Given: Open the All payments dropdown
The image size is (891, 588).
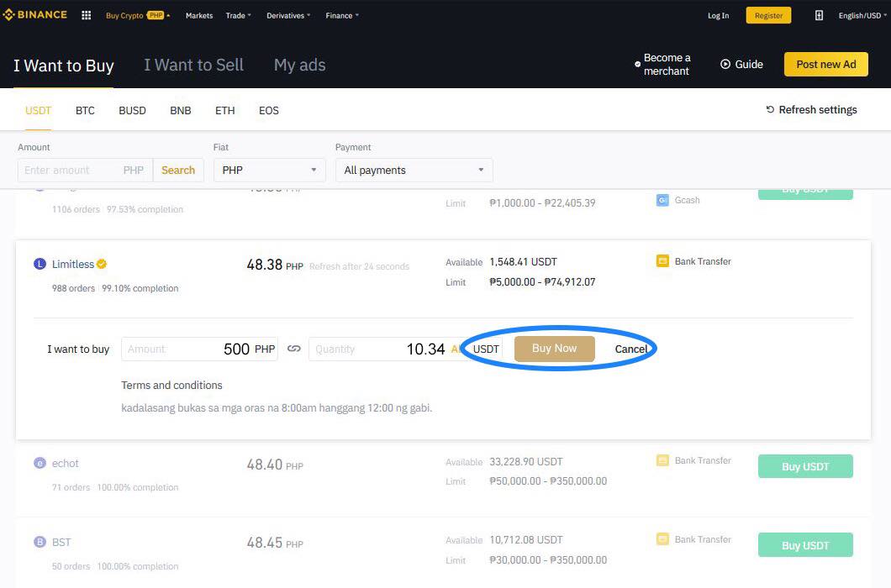Looking at the screenshot, I should coord(414,170).
